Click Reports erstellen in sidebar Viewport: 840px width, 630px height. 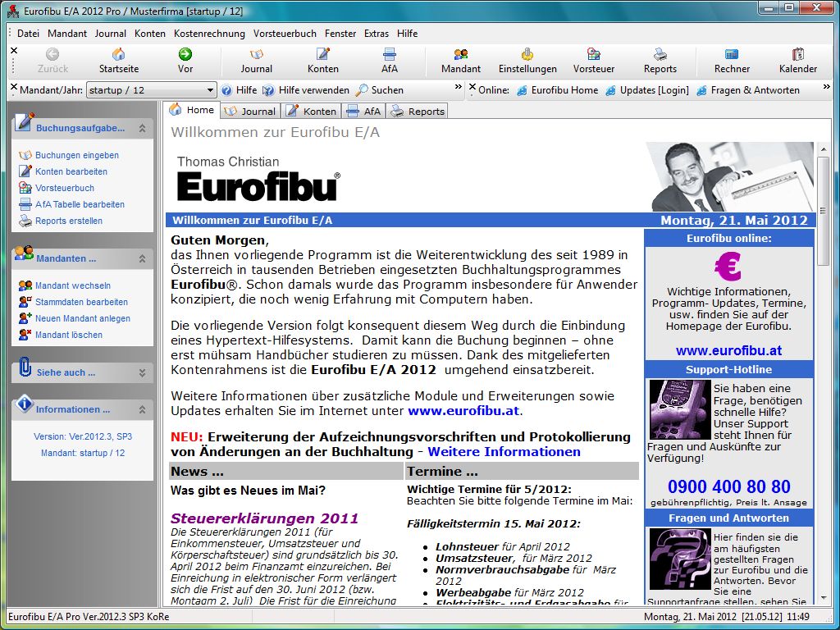pyautogui.click(x=69, y=221)
